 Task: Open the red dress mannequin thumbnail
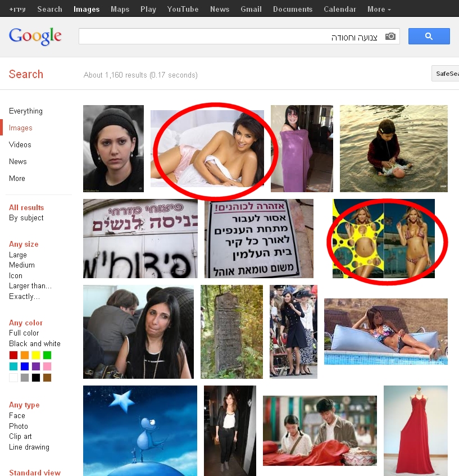tap(416, 431)
